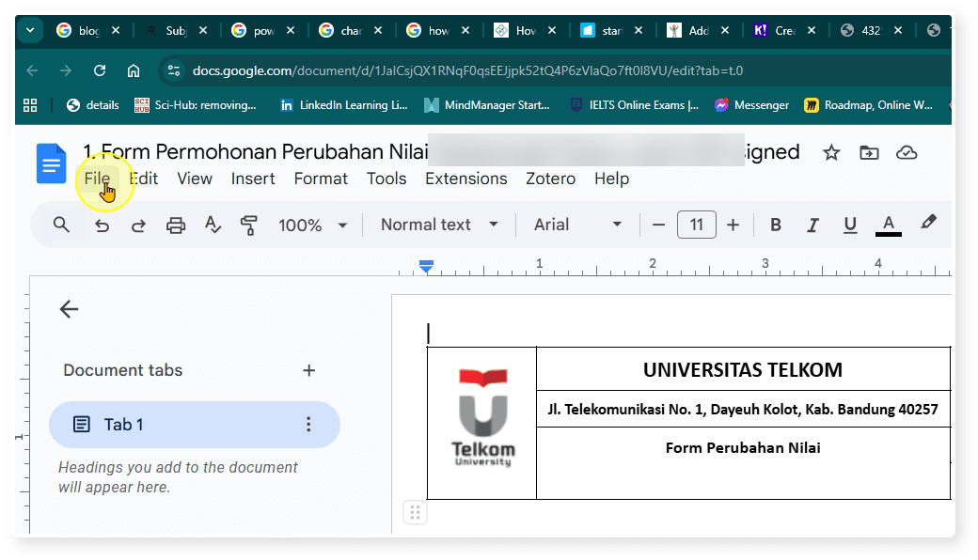Switch to the Add browser tab

point(689,30)
